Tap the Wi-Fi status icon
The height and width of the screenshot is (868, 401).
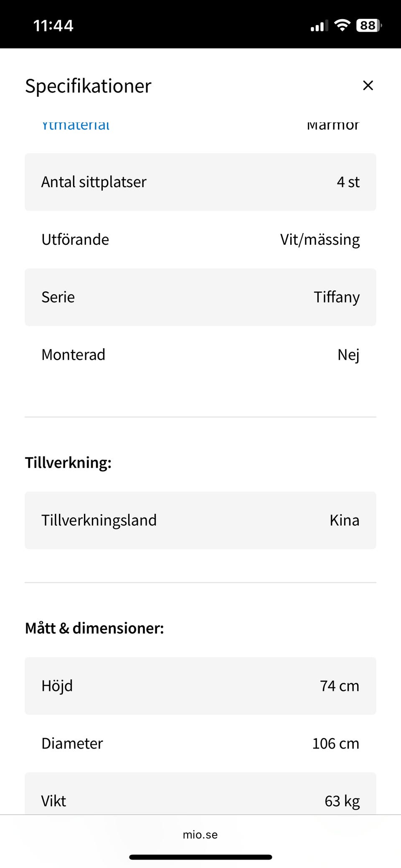point(342,25)
